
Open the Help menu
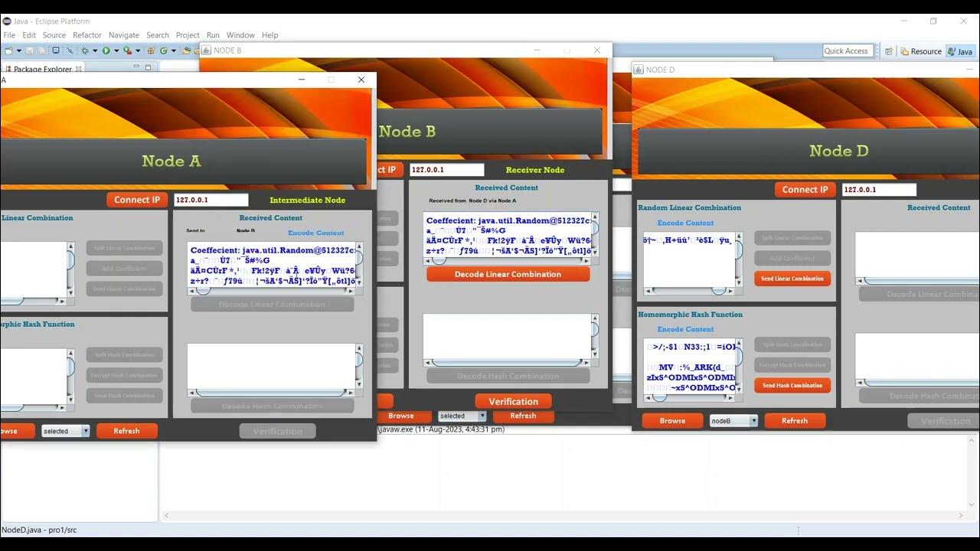[269, 35]
